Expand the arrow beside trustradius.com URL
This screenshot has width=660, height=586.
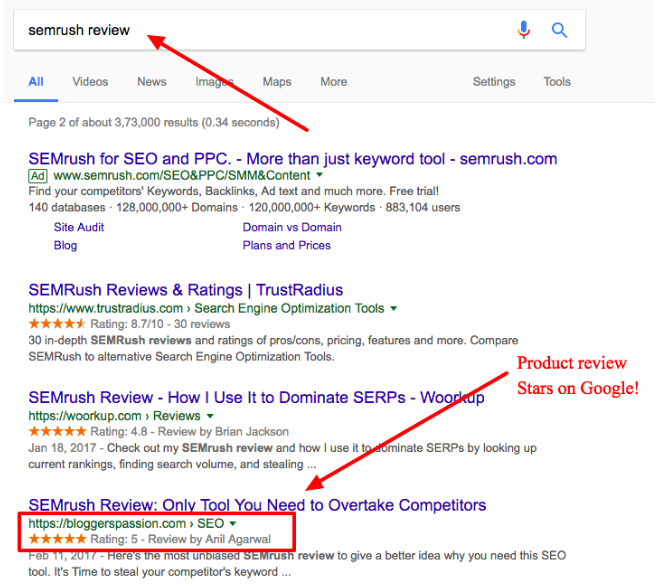(x=394, y=308)
